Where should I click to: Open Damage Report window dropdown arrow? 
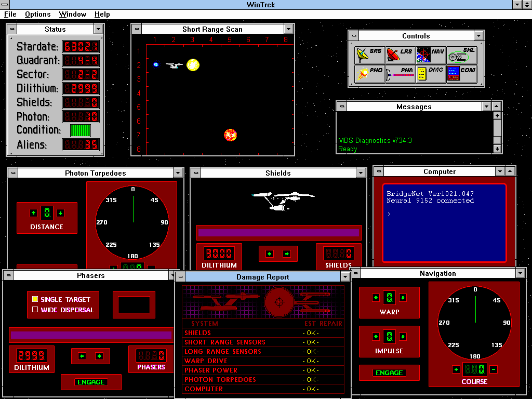coord(345,277)
